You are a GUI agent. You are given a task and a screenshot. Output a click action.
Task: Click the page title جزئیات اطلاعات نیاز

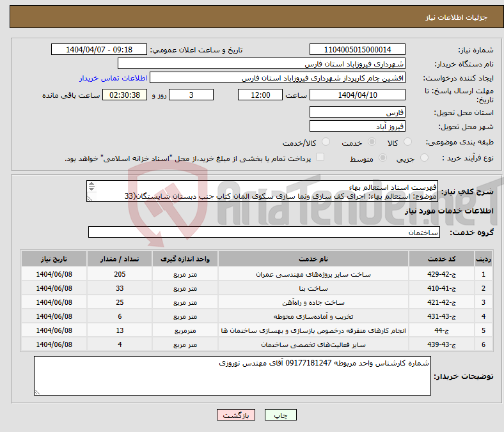pyautogui.click(x=457, y=17)
